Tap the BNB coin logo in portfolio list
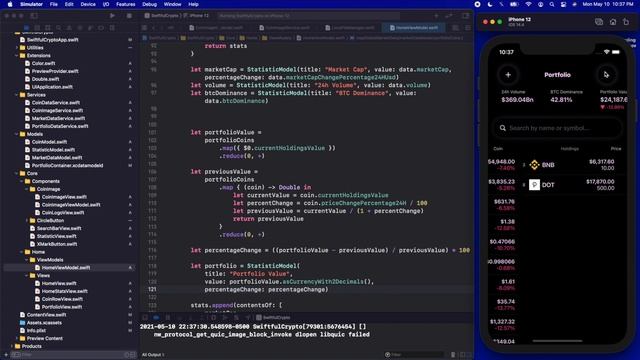 534,165
